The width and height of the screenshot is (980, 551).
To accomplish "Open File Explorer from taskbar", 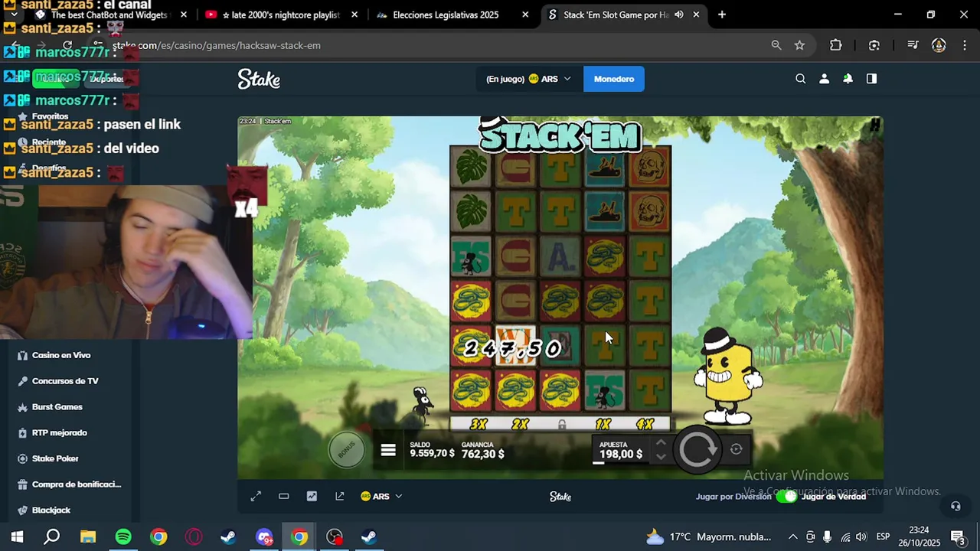I will (x=87, y=536).
